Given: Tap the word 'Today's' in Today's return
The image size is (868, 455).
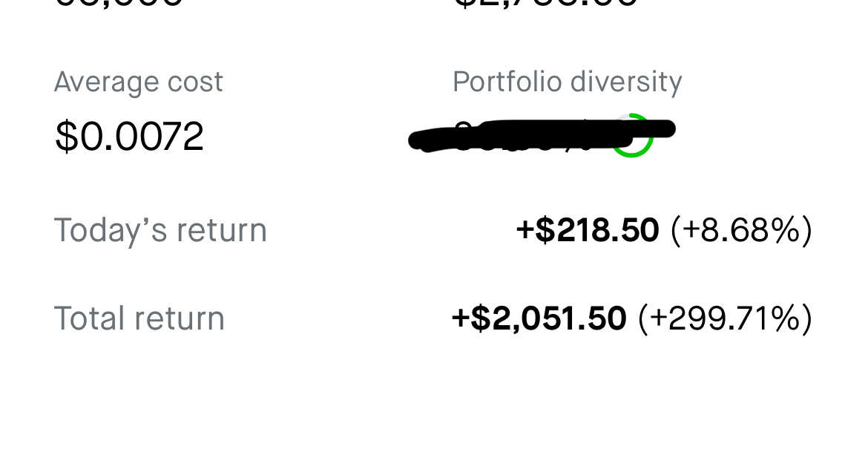Looking at the screenshot, I should [111, 229].
